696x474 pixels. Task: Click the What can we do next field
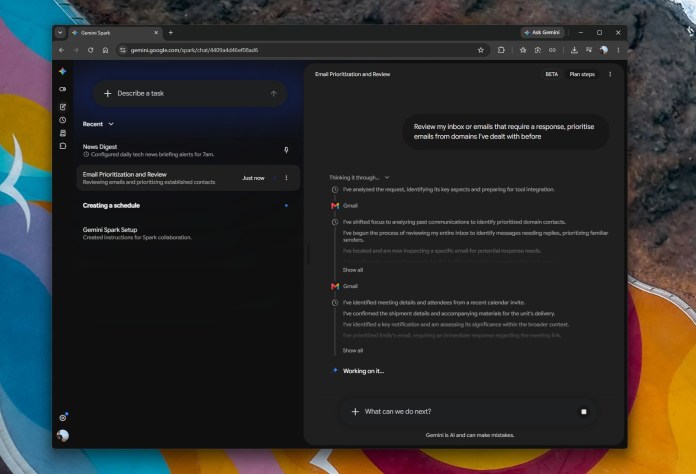[x=468, y=412]
